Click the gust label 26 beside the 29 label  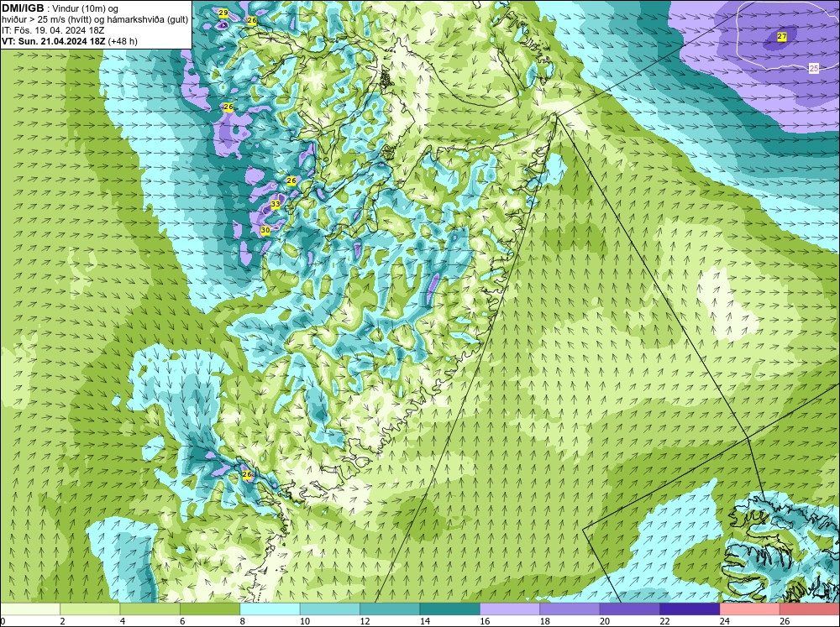[252, 20]
